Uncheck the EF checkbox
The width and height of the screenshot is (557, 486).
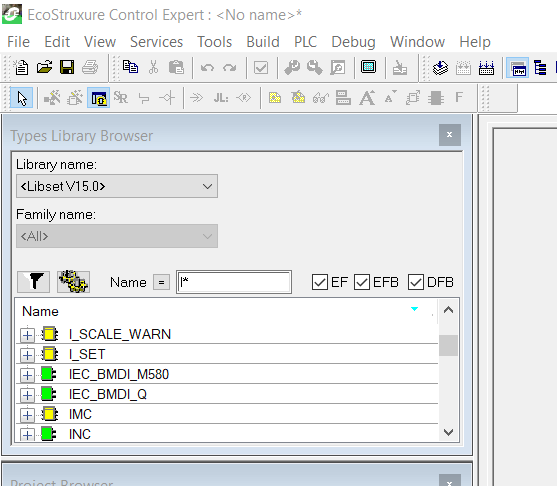pos(319,282)
